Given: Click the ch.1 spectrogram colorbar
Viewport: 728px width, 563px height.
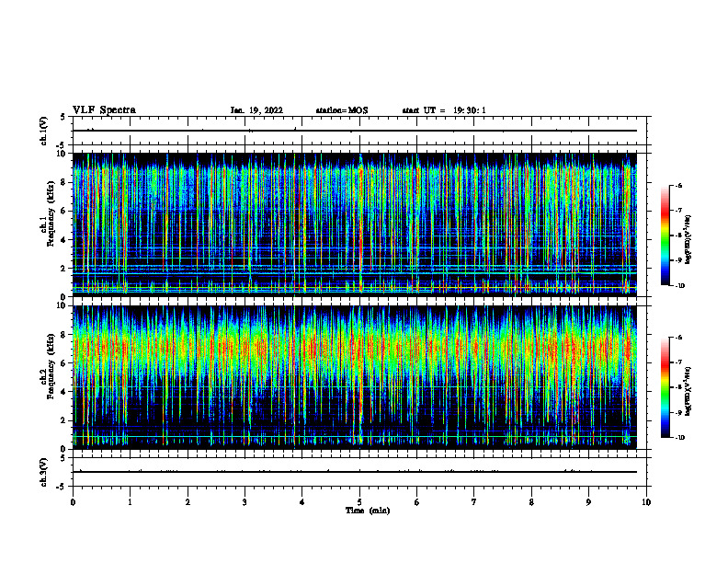Looking at the screenshot, I should [x=665, y=236].
